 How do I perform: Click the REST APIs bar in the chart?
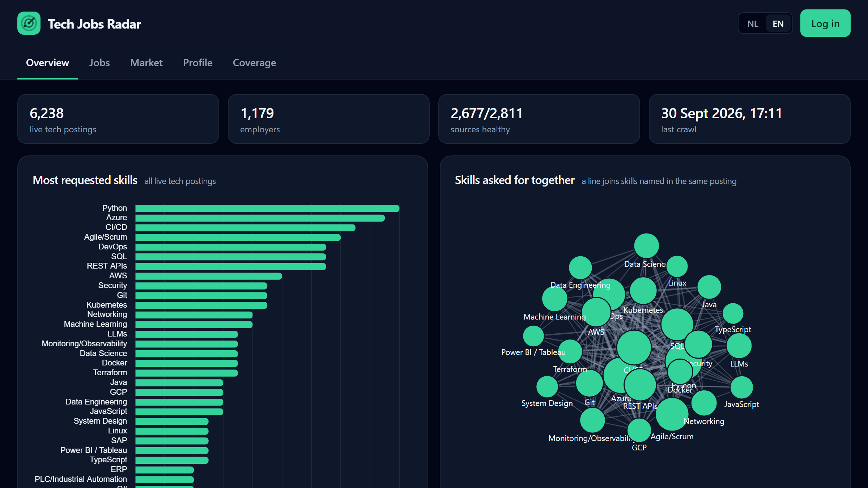(x=231, y=266)
